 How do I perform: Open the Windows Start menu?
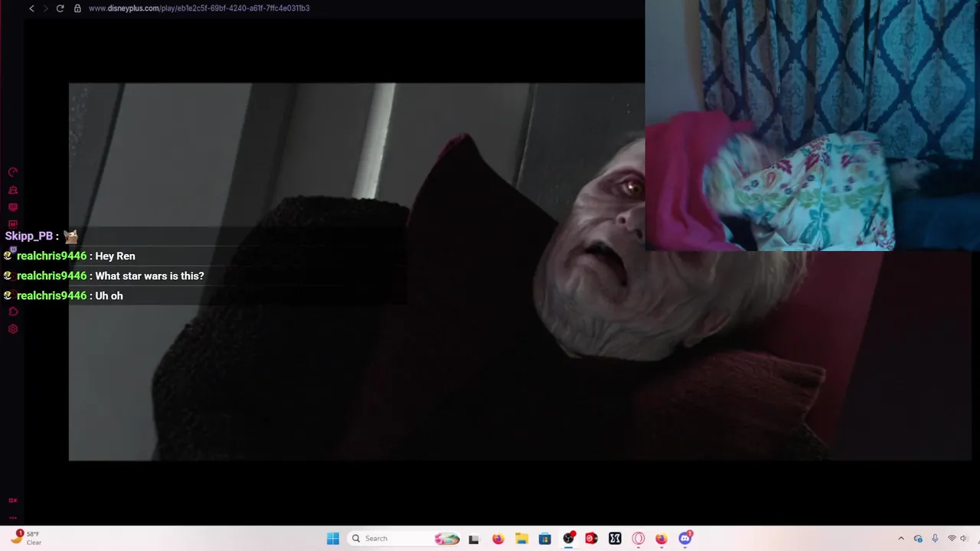(x=333, y=539)
